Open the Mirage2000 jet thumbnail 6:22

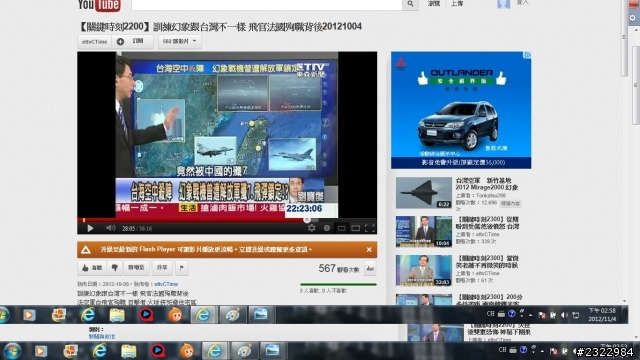point(424,193)
